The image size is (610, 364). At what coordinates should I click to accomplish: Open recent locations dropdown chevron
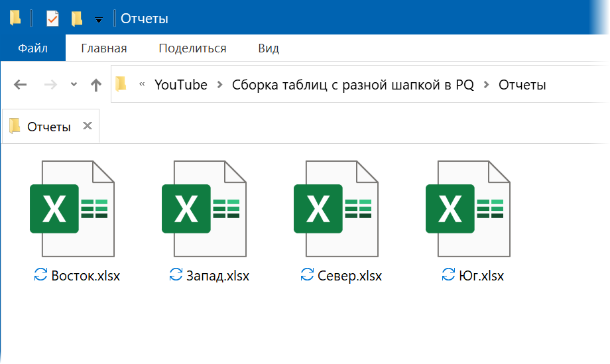(74, 84)
